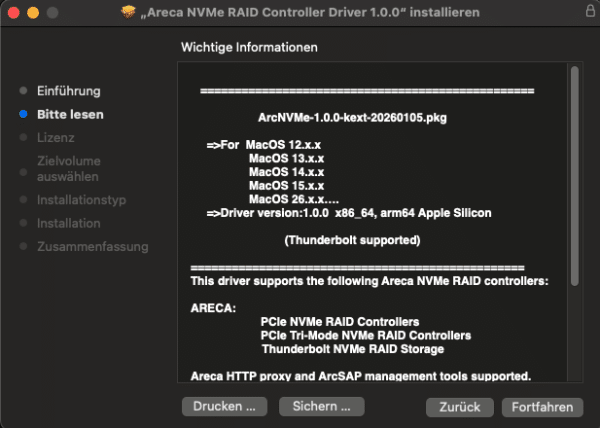Click the Areca HTTP proxy line
The height and width of the screenshot is (428, 600).
360,376
